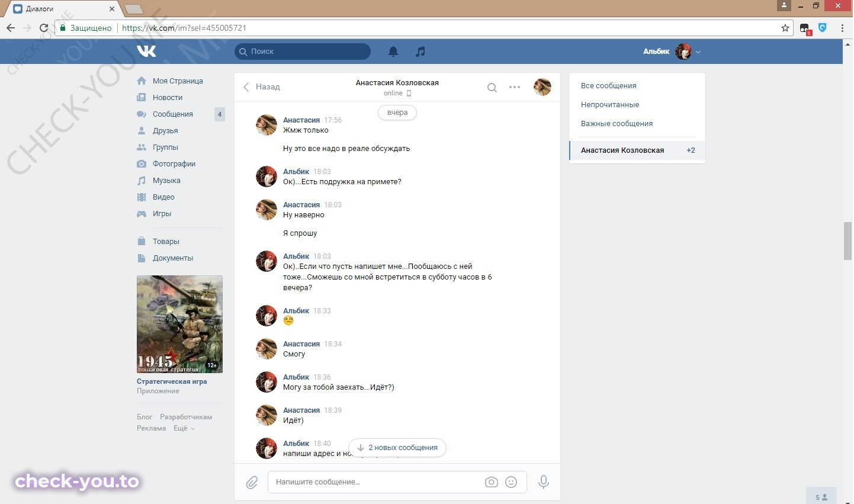This screenshot has height=504, width=854.
Task: Open Документы in the sidebar
Action: coord(173,258)
